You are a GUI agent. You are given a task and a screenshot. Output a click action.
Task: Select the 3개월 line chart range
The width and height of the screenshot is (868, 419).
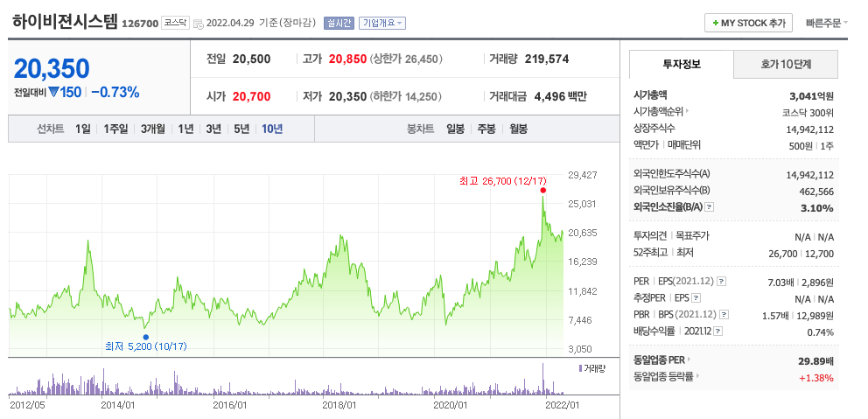pos(153,129)
